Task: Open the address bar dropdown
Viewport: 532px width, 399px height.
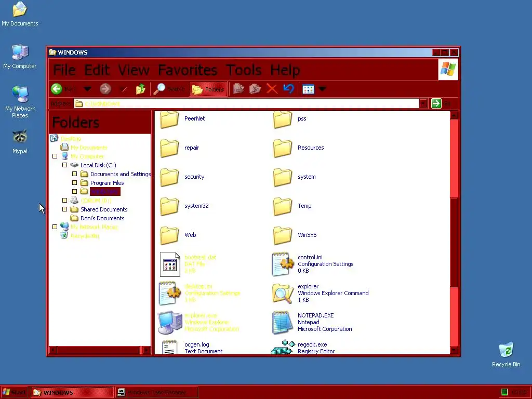Action: tap(423, 103)
